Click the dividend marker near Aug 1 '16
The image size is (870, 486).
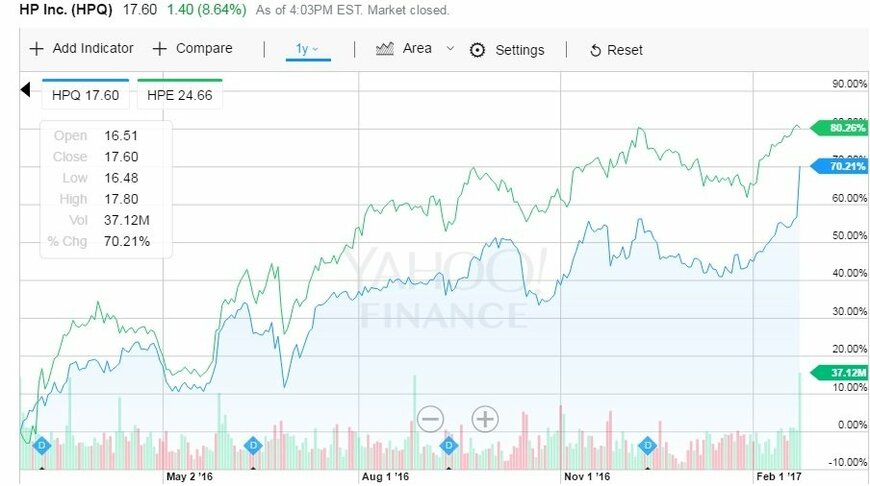[x=449, y=445]
